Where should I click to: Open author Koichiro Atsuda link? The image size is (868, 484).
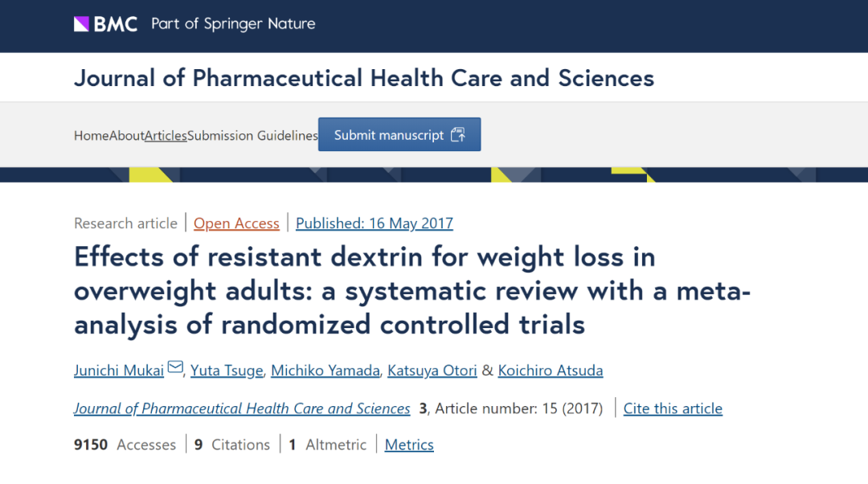click(551, 371)
